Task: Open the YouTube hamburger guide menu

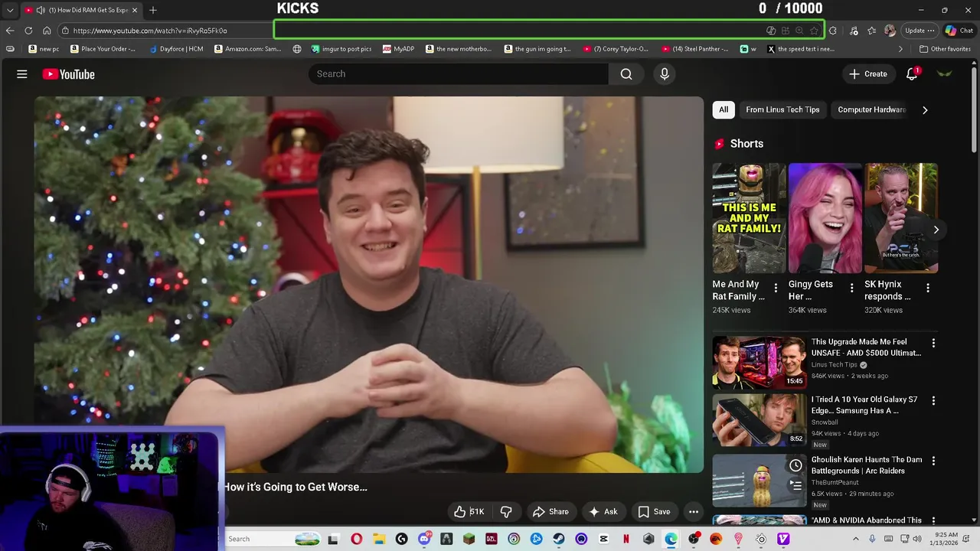Action: 22,74
